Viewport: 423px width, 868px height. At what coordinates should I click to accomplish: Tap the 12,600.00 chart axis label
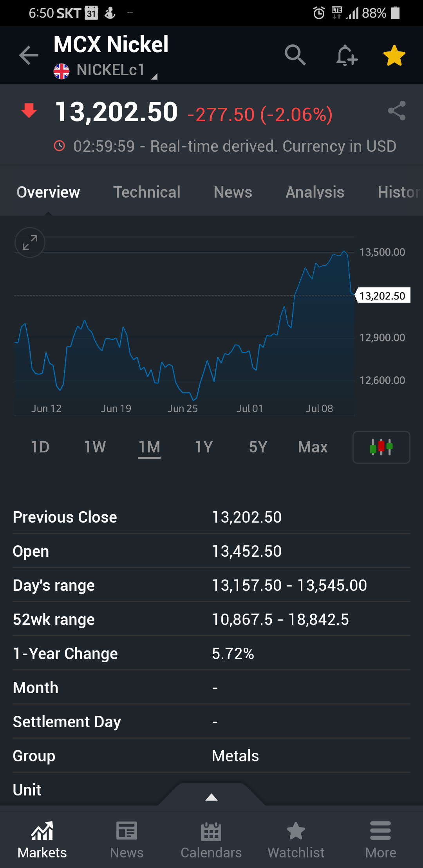pos(382,380)
